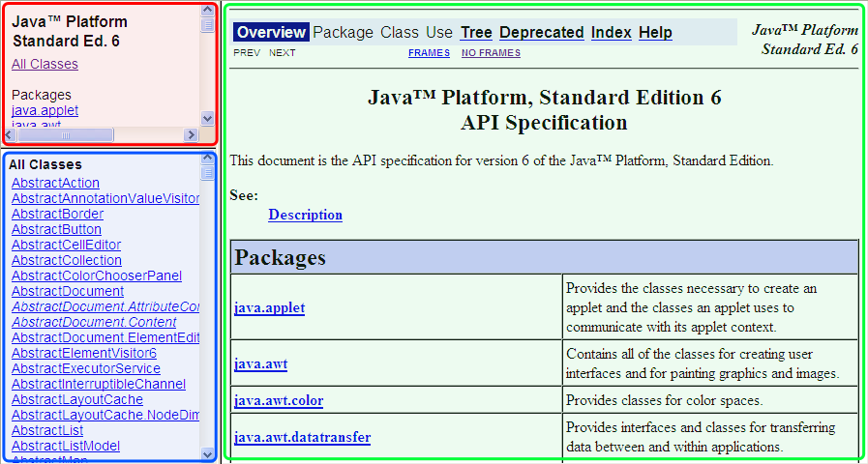The height and width of the screenshot is (464, 868).
Task: Select the Package navigation item
Action: click(x=344, y=33)
